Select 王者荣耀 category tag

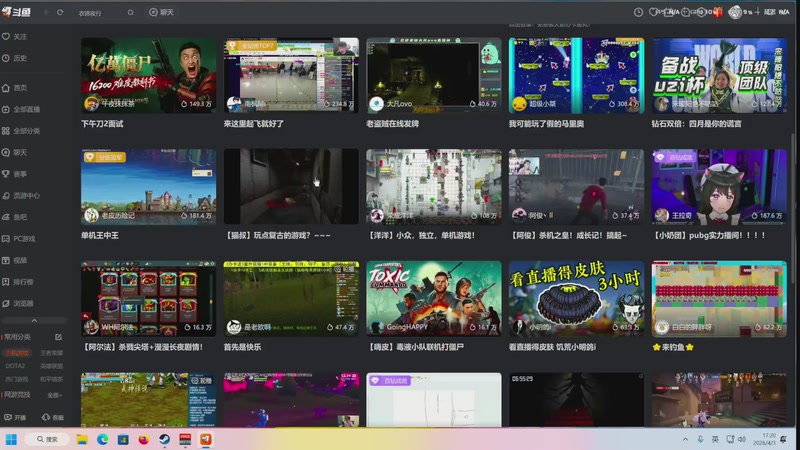point(52,353)
